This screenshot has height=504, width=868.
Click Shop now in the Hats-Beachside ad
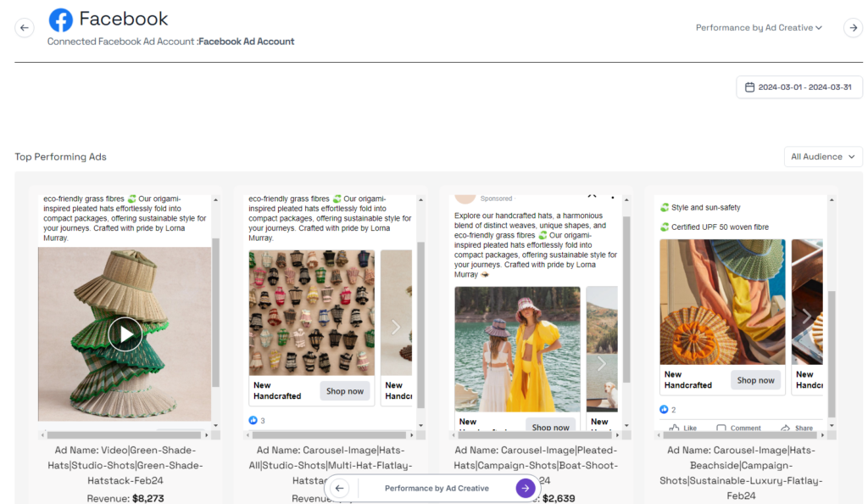(755, 380)
